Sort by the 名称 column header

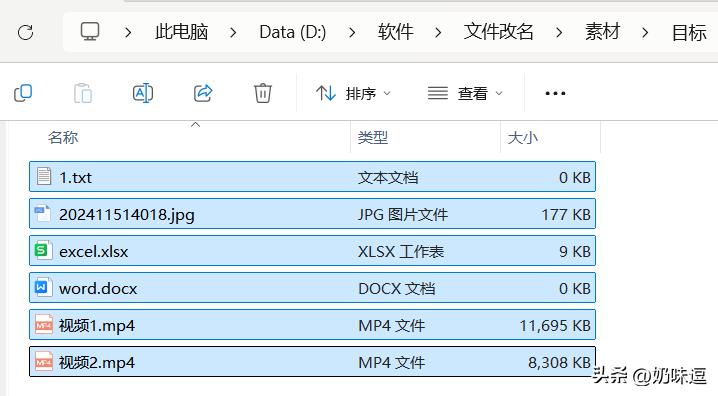point(63,137)
